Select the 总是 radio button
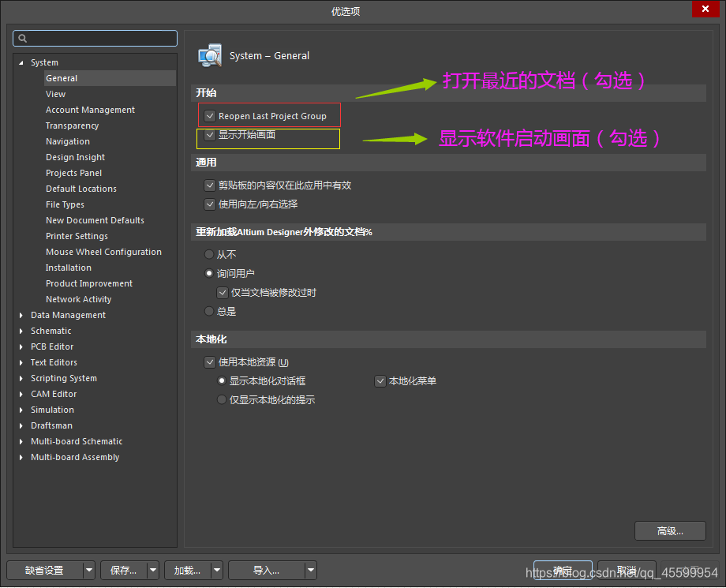Image resolution: width=726 pixels, height=588 pixels. point(209,311)
